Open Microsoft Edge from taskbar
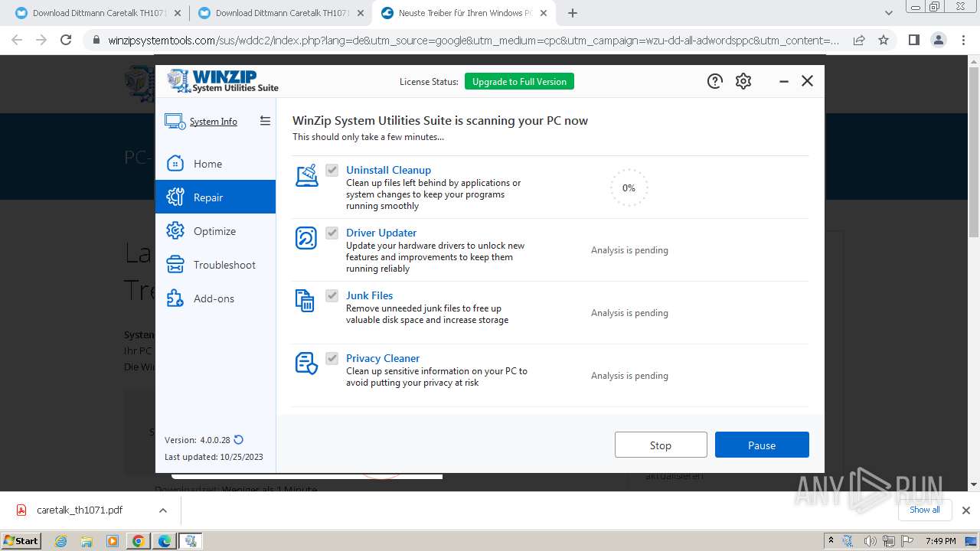980x551 pixels. [x=165, y=541]
